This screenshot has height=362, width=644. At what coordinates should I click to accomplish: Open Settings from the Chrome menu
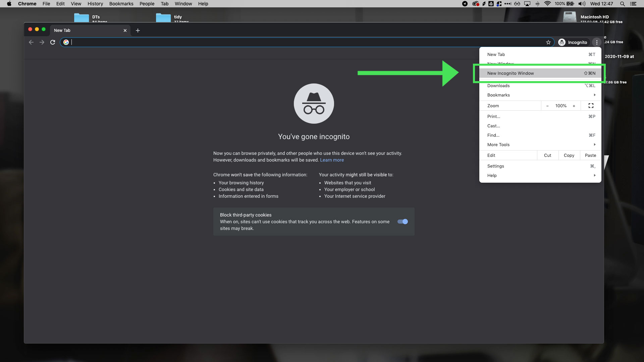click(x=540, y=166)
